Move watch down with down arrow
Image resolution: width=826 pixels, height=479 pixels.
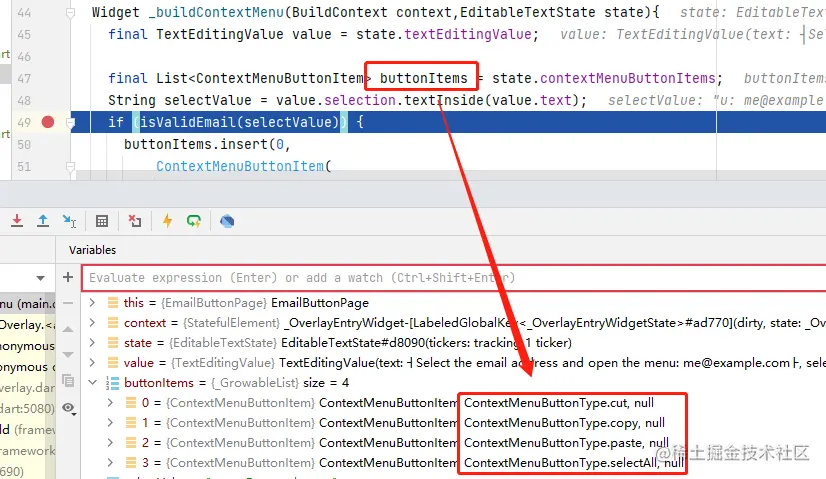(68, 354)
